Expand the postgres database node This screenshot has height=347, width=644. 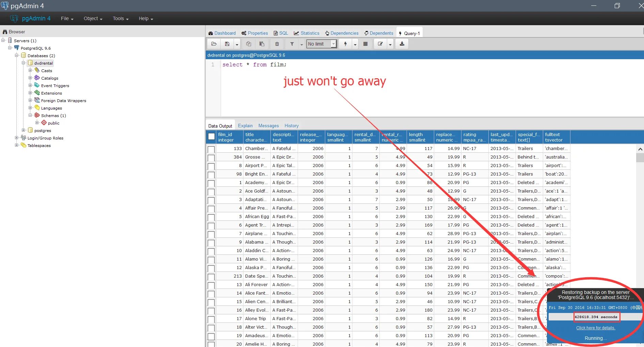(x=23, y=130)
